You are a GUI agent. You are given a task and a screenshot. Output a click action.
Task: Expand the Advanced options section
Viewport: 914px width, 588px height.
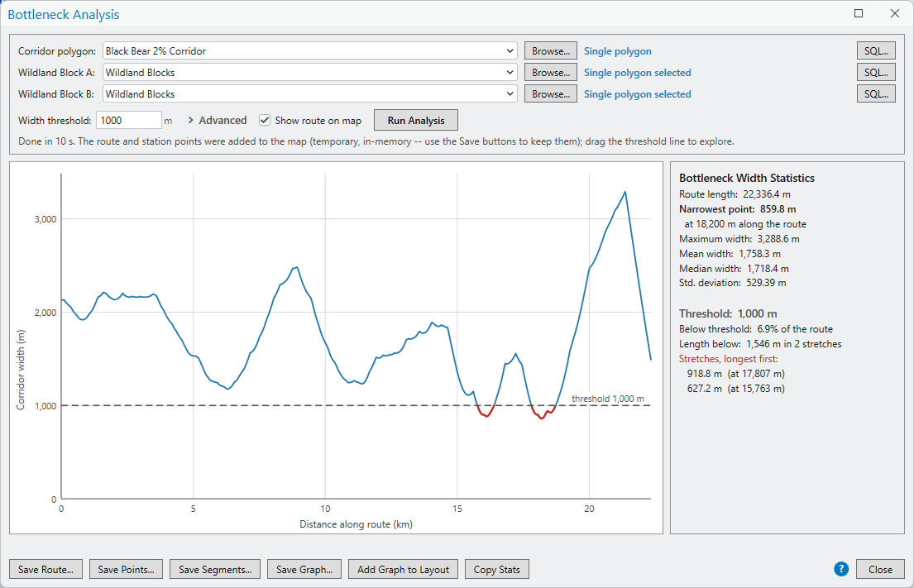218,120
